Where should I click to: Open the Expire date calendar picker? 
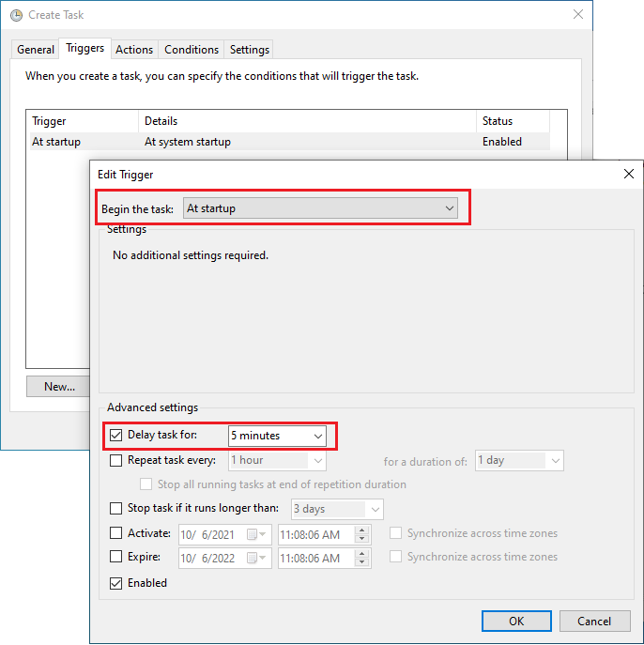pyautogui.click(x=255, y=558)
